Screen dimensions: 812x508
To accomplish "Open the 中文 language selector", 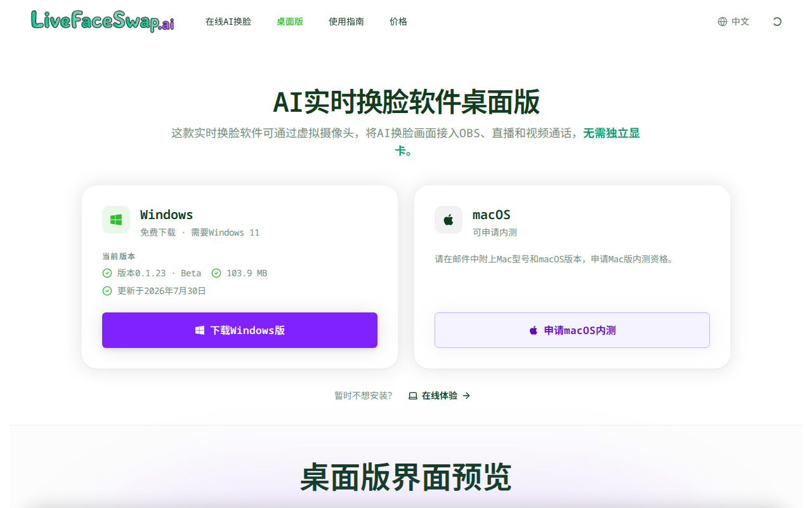I will tap(733, 22).
